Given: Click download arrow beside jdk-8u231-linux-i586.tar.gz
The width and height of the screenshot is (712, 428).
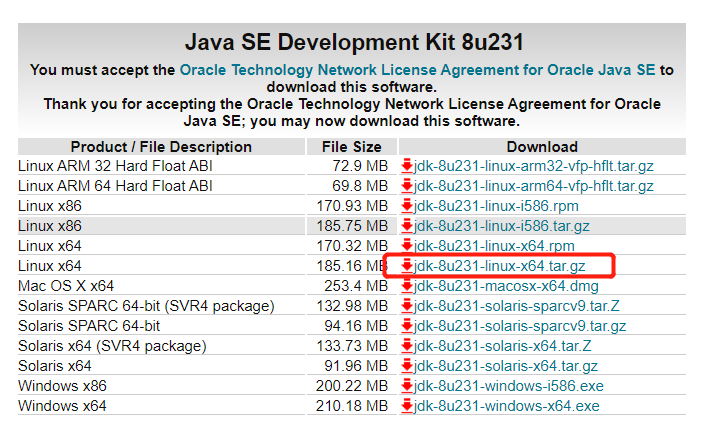Looking at the screenshot, I should [x=407, y=226].
